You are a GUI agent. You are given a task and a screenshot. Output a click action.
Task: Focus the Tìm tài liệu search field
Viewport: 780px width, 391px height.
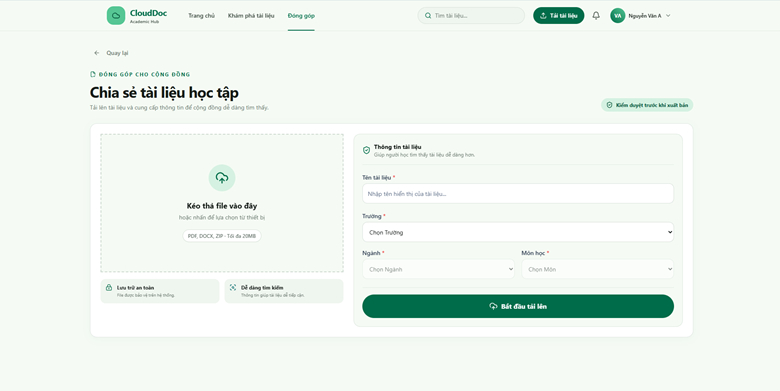[471, 15]
